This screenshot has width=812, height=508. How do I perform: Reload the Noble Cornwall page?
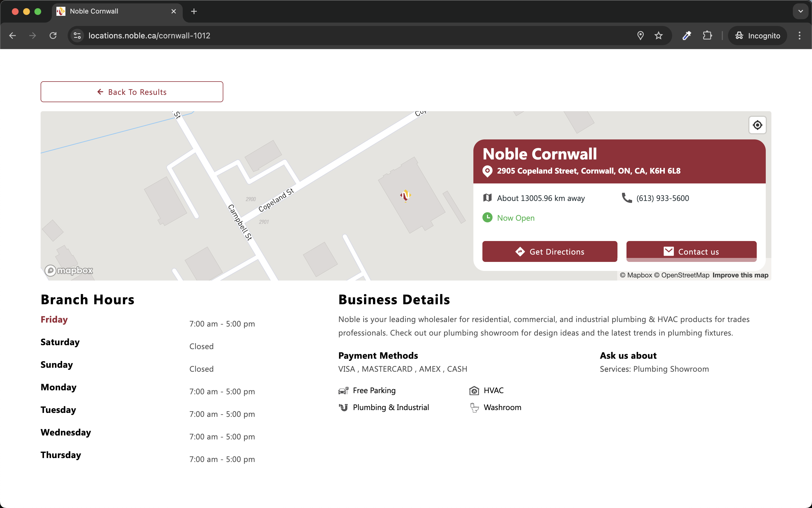coord(53,36)
